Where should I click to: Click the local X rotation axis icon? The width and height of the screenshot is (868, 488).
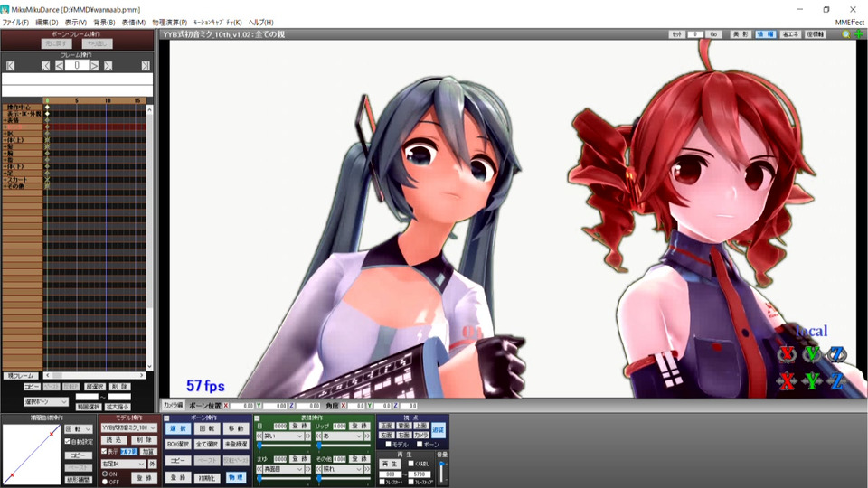[x=787, y=354]
